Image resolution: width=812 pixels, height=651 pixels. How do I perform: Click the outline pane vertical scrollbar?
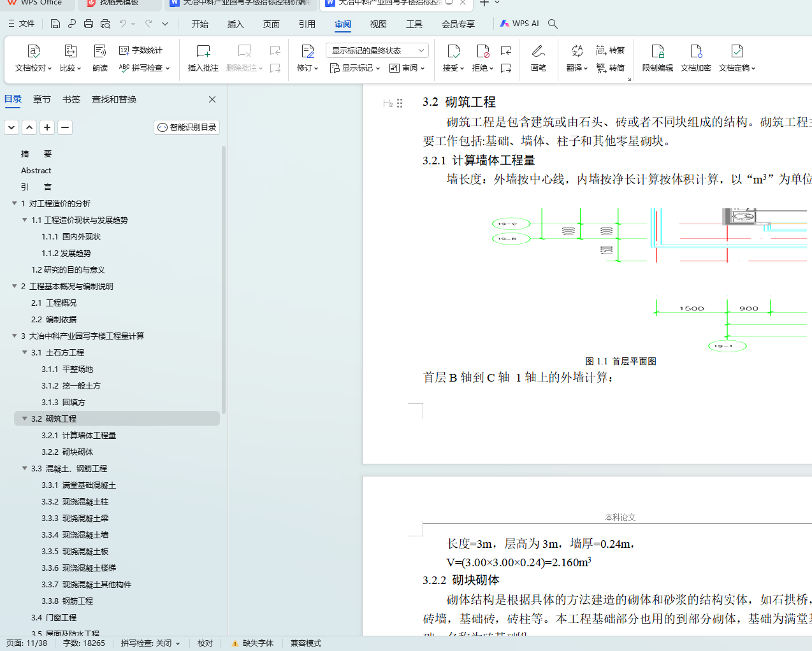tap(223, 280)
